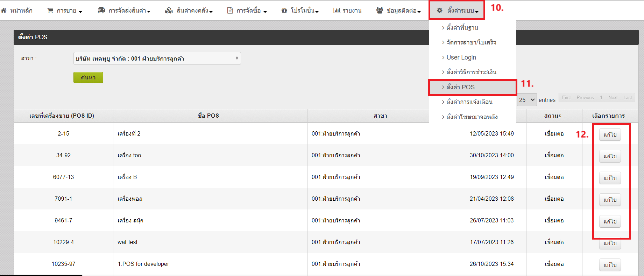Open the สาขา branch selector
644x276 pixels.
[x=157, y=58]
